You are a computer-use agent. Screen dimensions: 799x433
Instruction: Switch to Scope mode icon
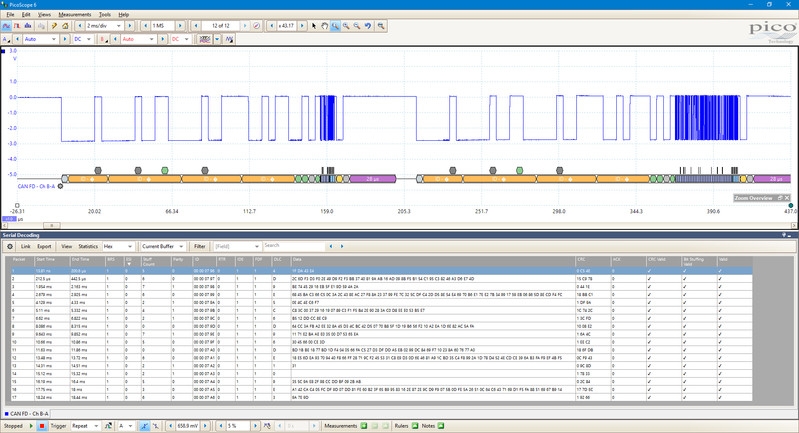coord(7,25)
